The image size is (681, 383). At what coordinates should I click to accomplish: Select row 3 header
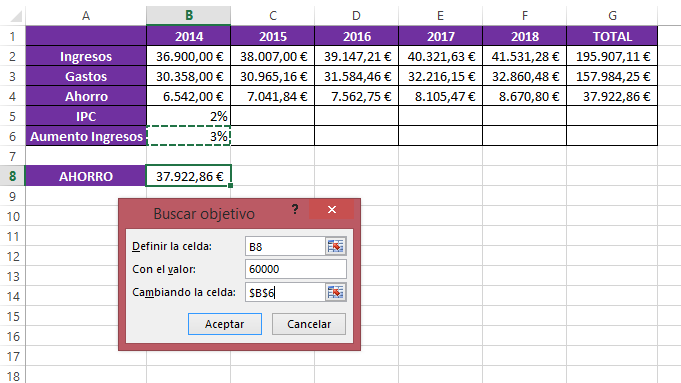[13, 76]
